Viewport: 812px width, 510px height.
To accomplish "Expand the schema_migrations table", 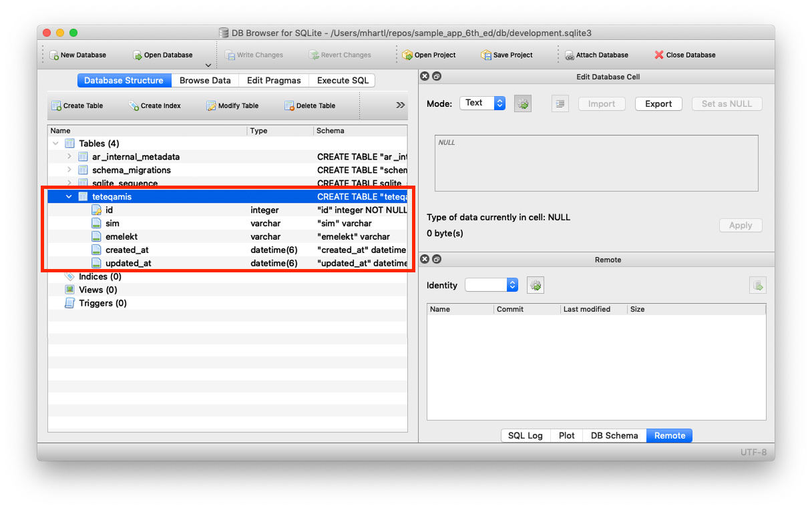I will point(69,170).
